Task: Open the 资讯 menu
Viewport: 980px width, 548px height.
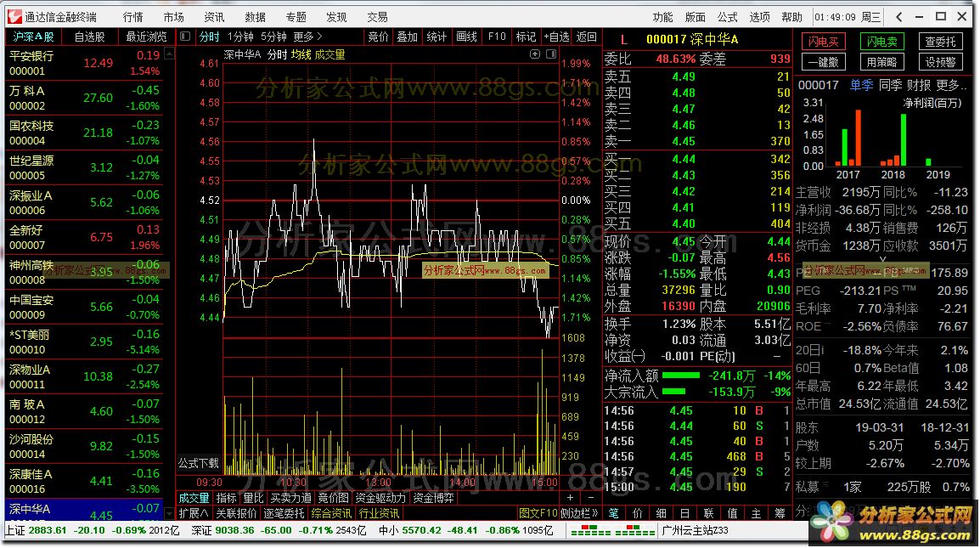Action: click(x=214, y=17)
